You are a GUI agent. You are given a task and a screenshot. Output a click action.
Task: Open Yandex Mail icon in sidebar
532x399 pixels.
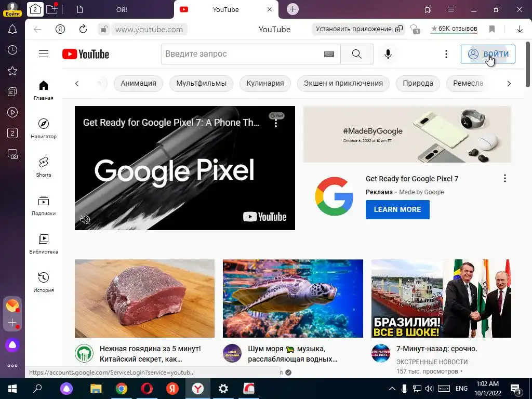(x=12, y=305)
